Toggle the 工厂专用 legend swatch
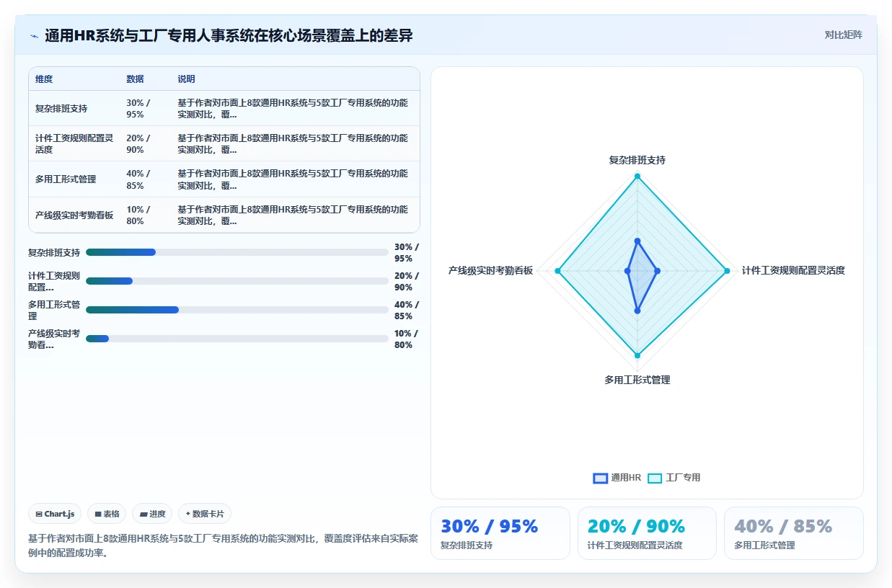This screenshot has width=892, height=588. [x=655, y=478]
